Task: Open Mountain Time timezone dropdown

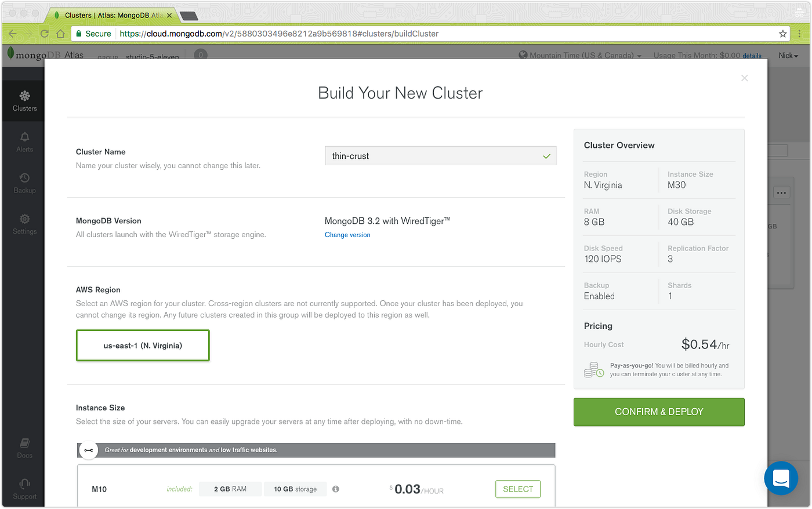Action: 581,55
